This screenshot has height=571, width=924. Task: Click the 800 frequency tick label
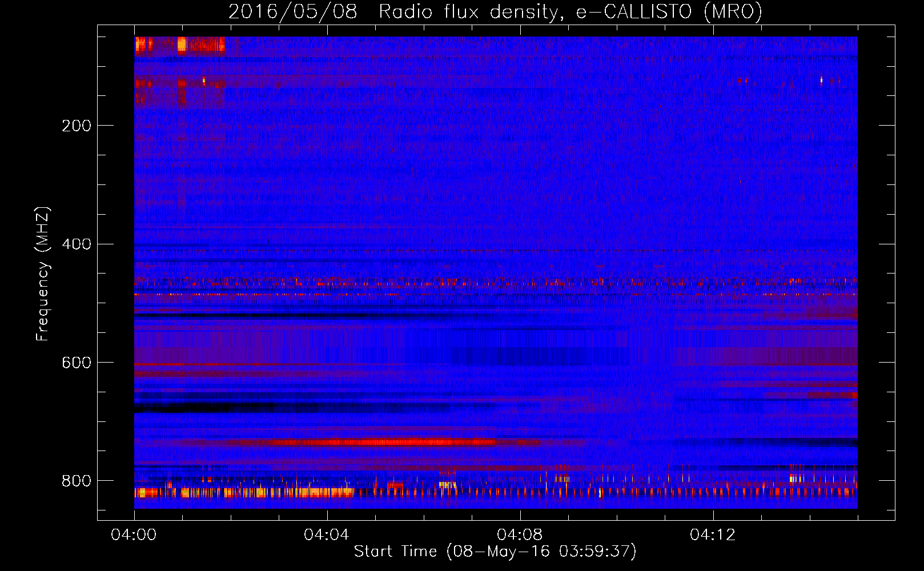tap(77, 481)
